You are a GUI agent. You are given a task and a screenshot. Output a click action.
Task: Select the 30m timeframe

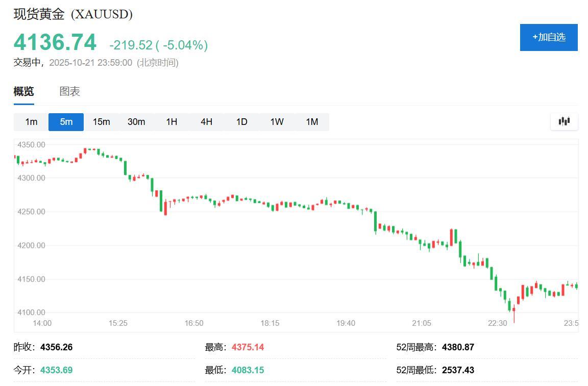click(x=136, y=122)
